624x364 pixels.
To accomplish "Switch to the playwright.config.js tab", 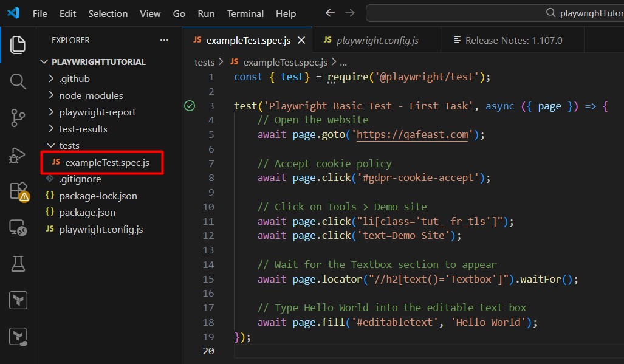I will pos(377,41).
